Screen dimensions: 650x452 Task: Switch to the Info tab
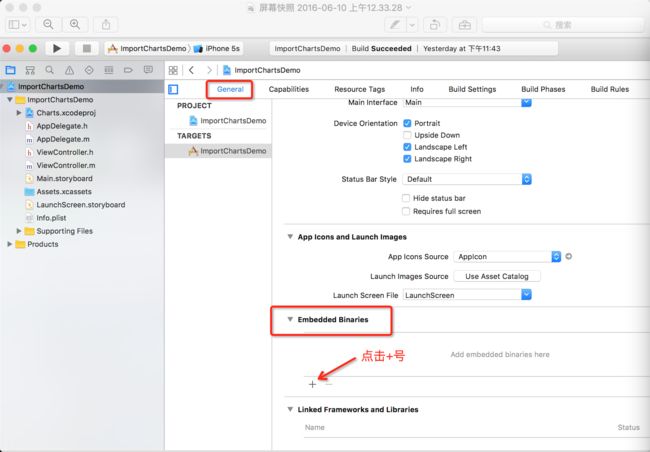[417, 89]
